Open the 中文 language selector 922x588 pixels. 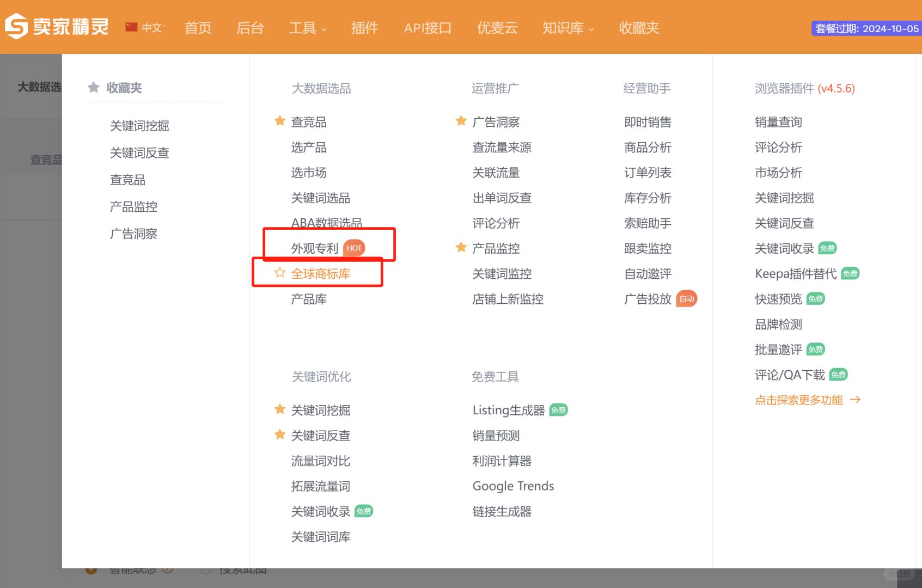[153, 28]
